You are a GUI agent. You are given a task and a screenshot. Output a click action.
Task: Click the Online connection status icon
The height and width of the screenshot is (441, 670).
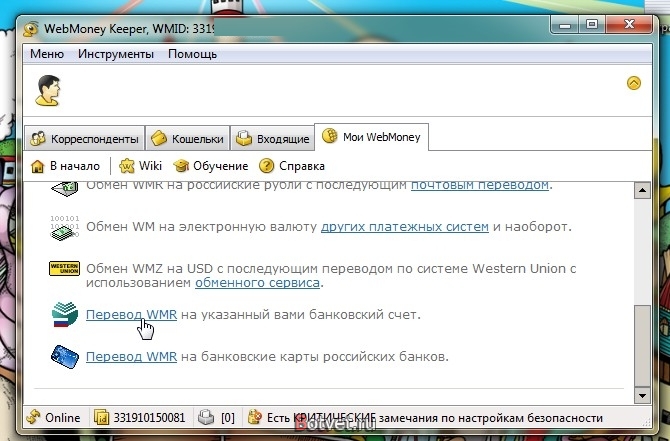33,417
